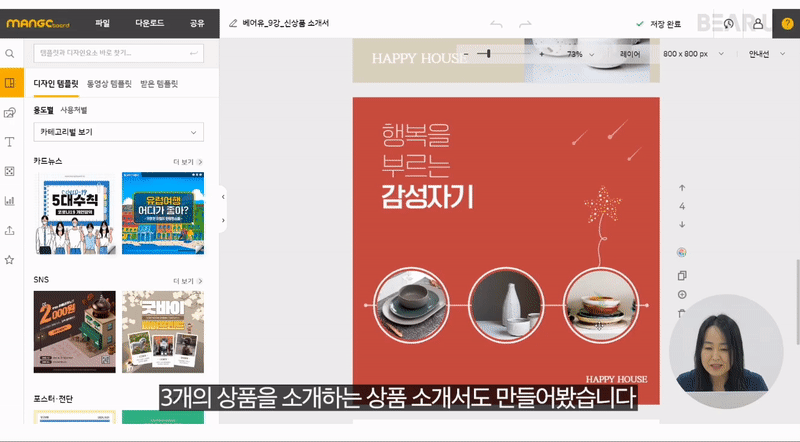
Task: Click the vertical scrollbar on right edge
Action: pos(797,301)
